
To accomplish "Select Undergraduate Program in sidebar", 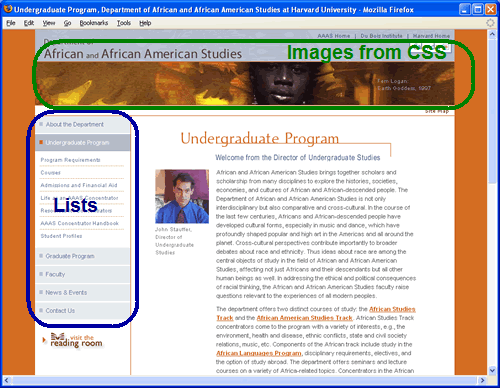I will 83,143.
